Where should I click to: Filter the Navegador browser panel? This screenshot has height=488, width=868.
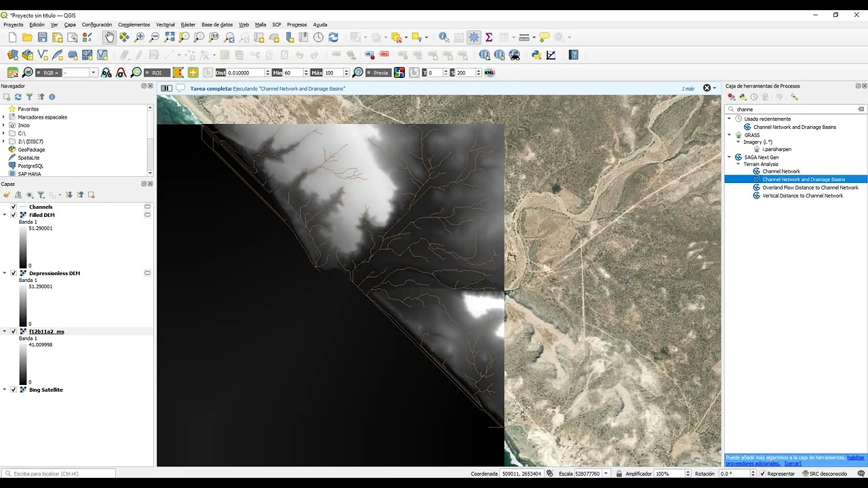pos(29,97)
